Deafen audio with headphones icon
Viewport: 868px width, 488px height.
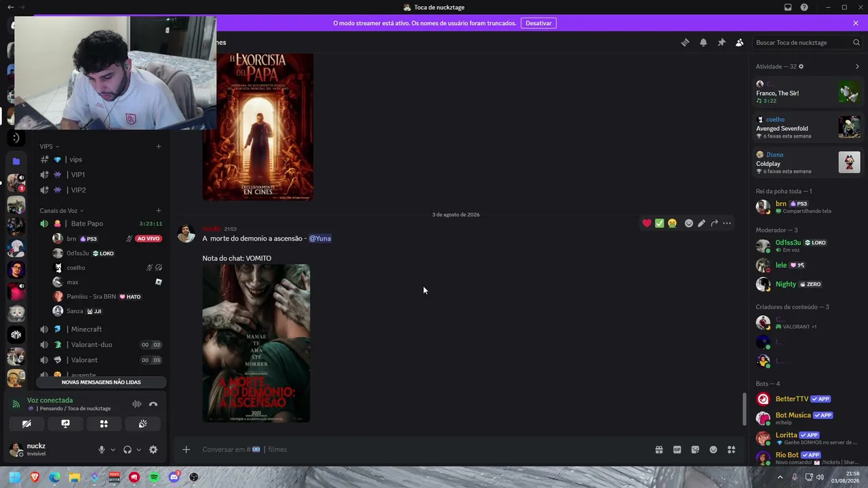(x=127, y=449)
